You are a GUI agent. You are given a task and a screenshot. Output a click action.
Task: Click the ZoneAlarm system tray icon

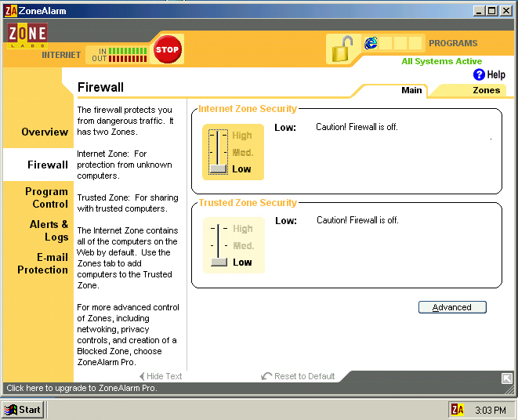coord(458,410)
